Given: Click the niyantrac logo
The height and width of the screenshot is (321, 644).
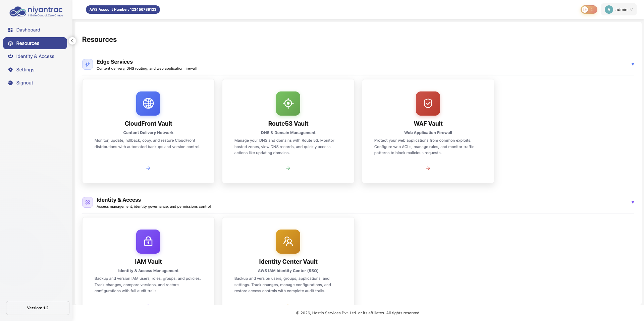Looking at the screenshot, I should [x=36, y=11].
